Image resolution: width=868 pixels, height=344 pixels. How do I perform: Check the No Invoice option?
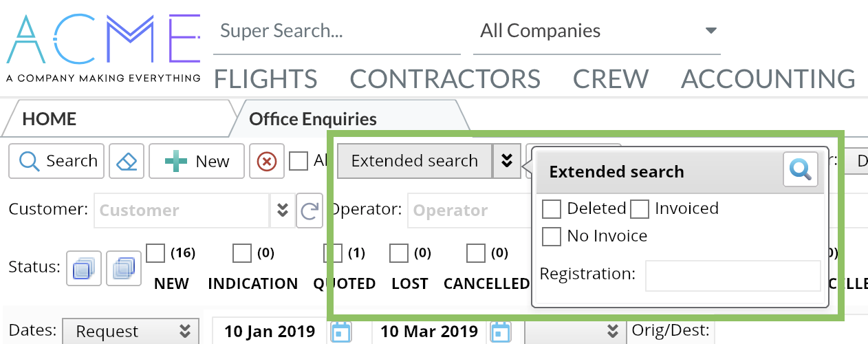[552, 236]
